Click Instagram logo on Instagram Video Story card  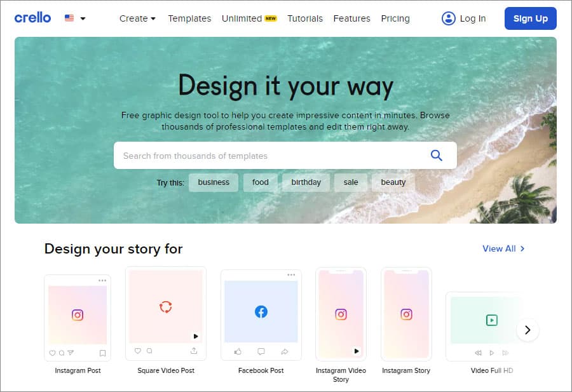click(x=341, y=314)
